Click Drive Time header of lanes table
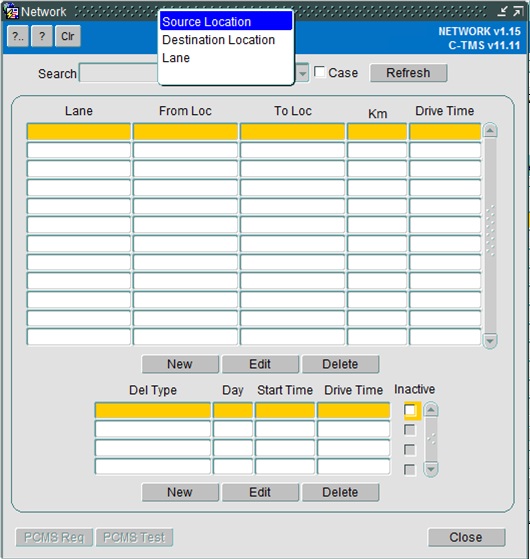 pos(444,111)
